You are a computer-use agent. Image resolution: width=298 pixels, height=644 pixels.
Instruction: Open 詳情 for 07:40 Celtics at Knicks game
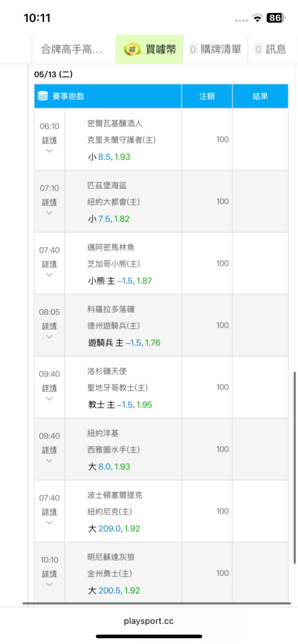click(50, 512)
